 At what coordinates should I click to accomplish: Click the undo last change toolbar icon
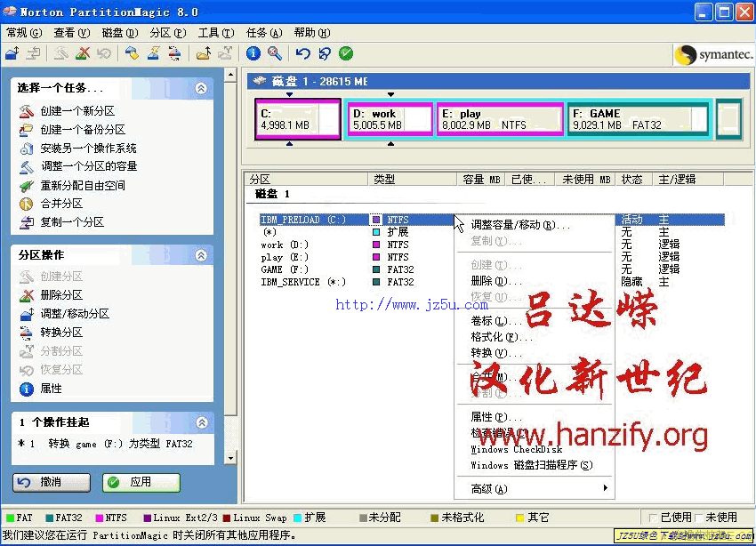302,53
